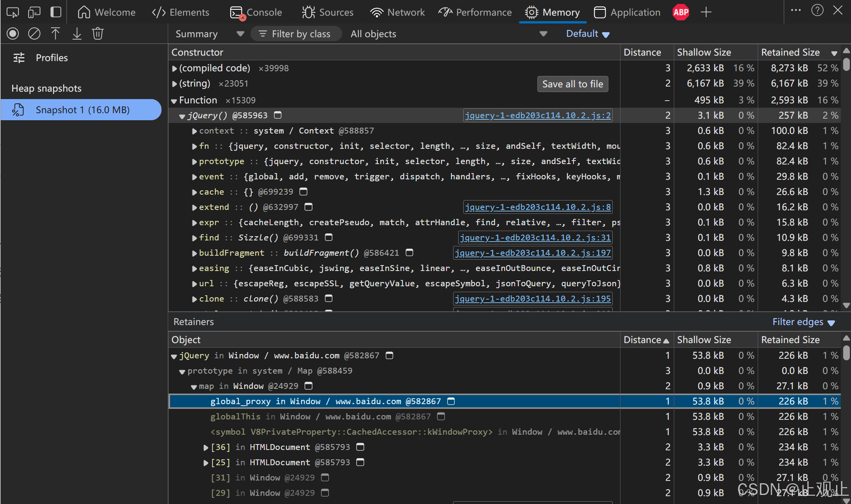Toggle the dock sidebar panel icon

click(x=56, y=12)
